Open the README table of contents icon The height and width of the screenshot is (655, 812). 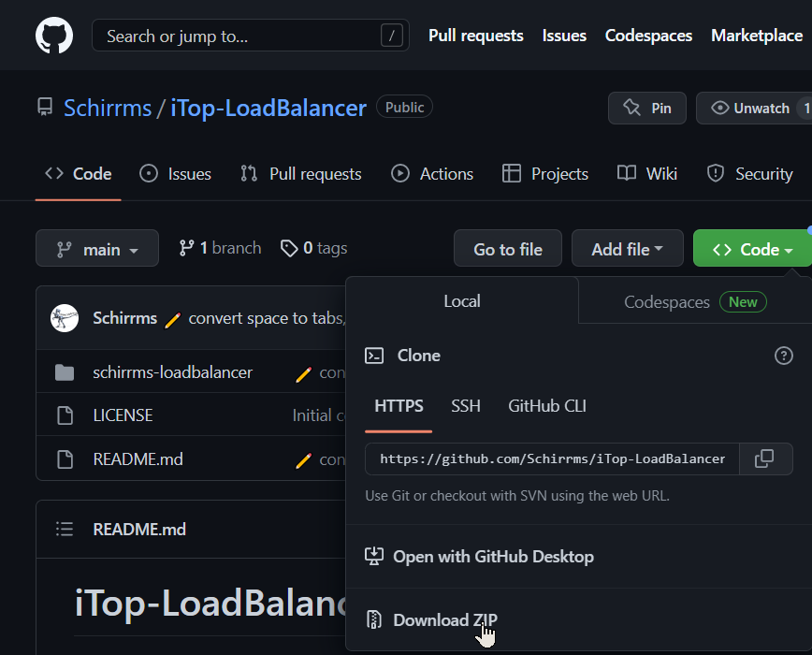[65, 530]
